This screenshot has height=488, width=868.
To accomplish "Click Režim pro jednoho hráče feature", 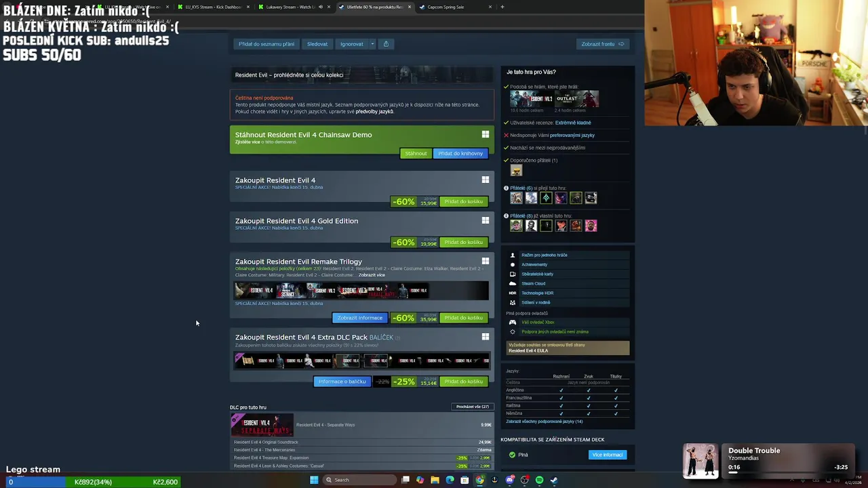I will point(567,255).
